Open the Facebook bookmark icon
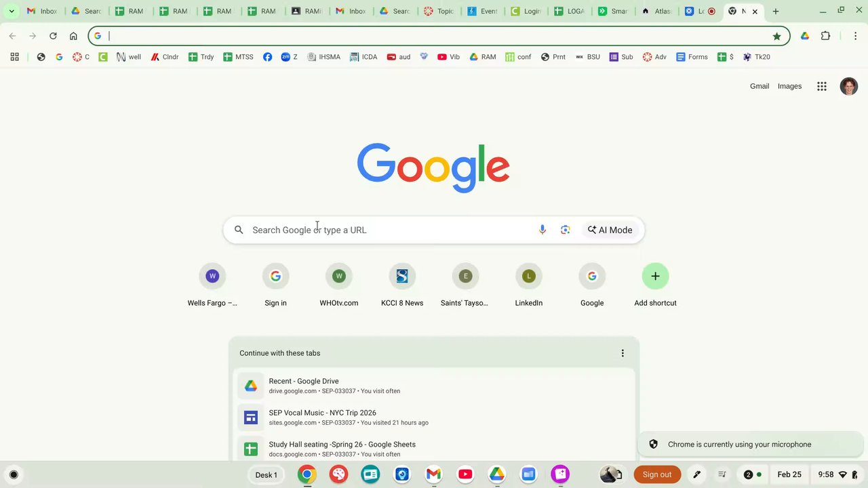 (x=268, y=57)
